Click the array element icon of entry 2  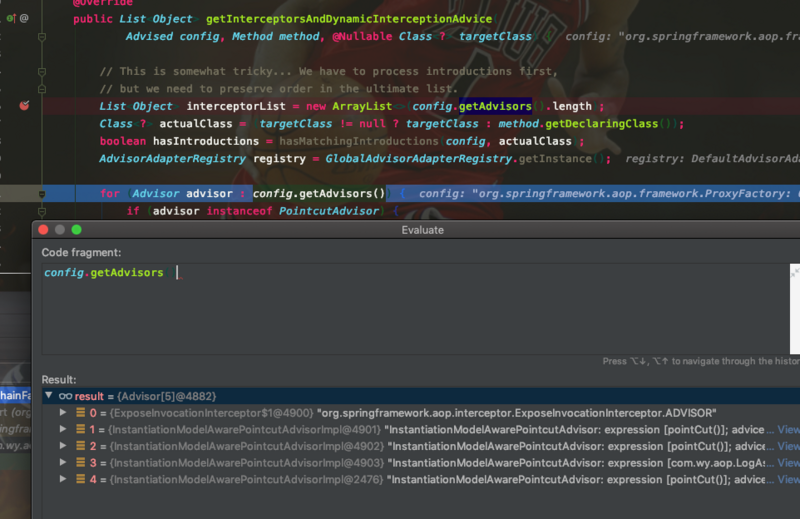[81, 446]
